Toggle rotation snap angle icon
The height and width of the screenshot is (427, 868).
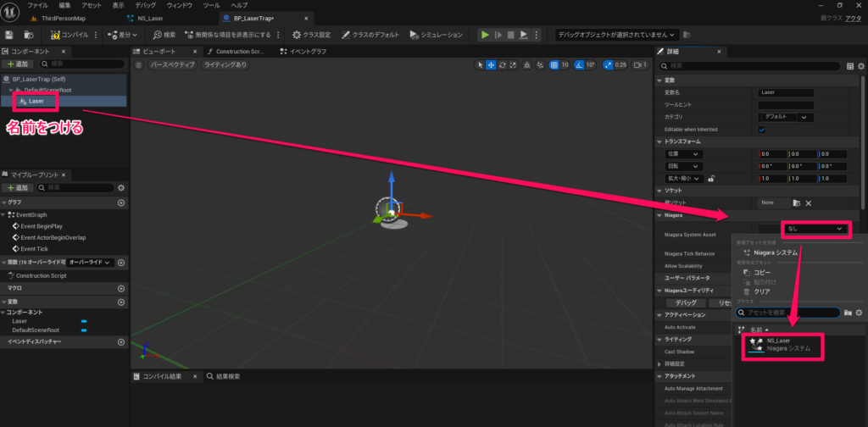click(x=579, y=64)
